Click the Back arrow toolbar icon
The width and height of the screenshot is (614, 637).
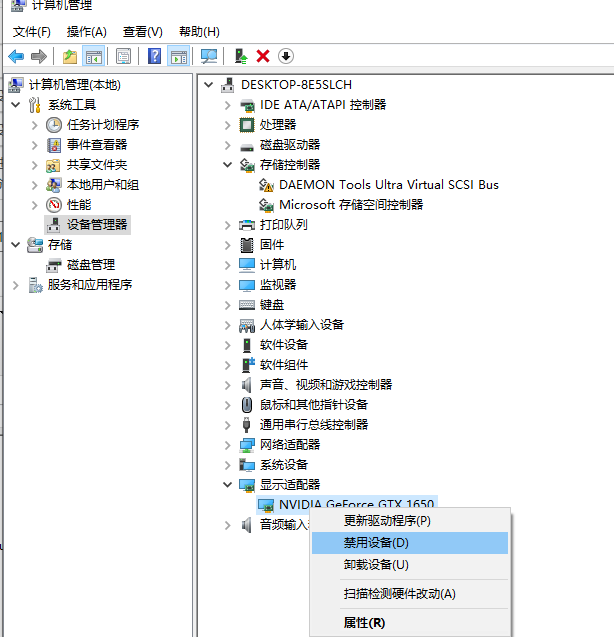(x=16, y=56)
